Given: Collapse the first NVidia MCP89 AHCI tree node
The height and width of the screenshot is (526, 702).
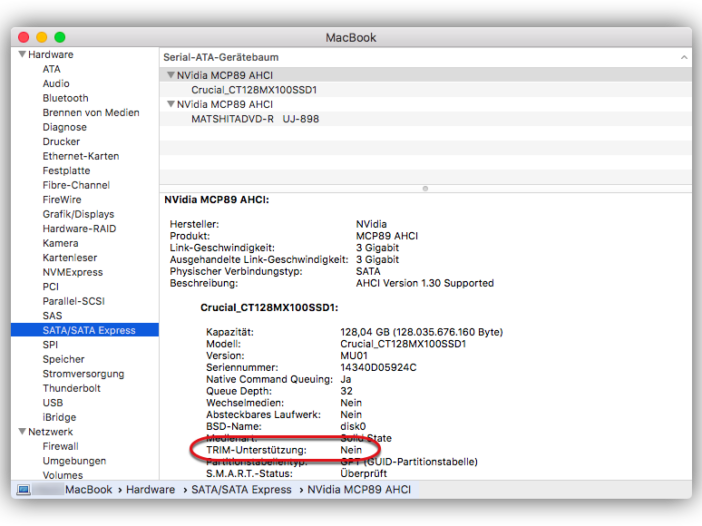Looking at the screenshot, I should (171, 75).
